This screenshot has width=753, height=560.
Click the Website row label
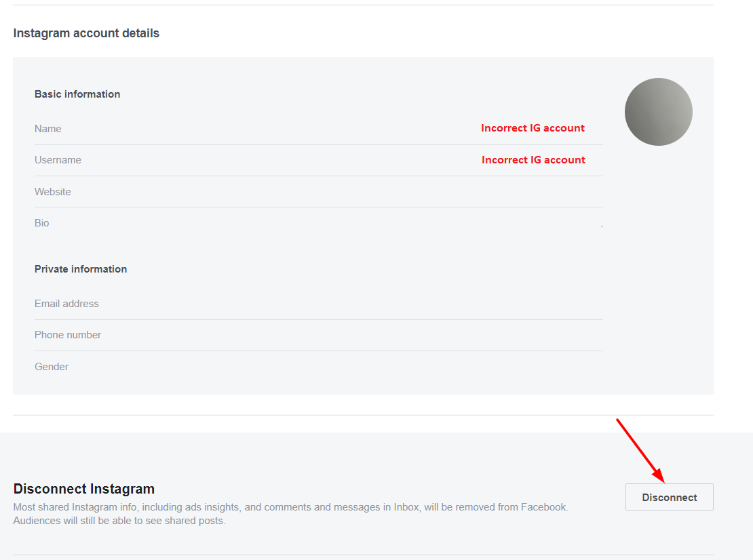click(x=53, y=192)
